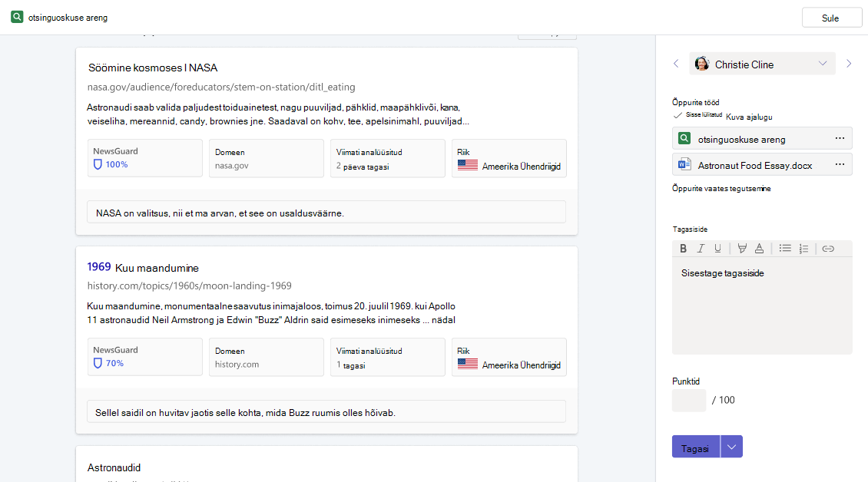Screen dimensions: 868x482
Task: Insert a numbered list in feedback
Action: click(803, 249)
